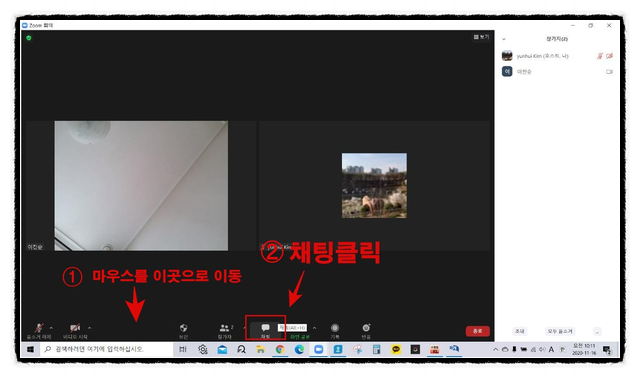Click the red End meeting button

(478, 331)
